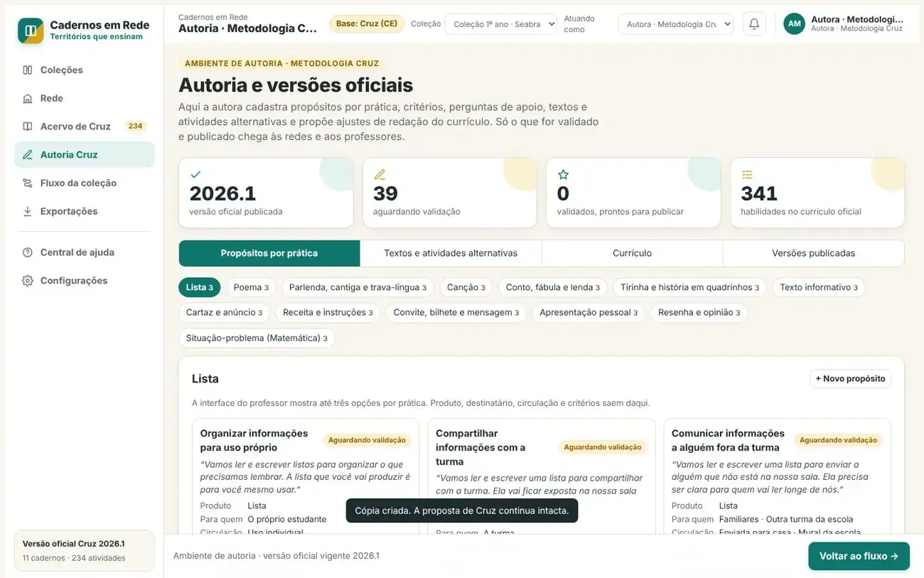Open the Atuando como role dropdown

(x=675, y=23)
